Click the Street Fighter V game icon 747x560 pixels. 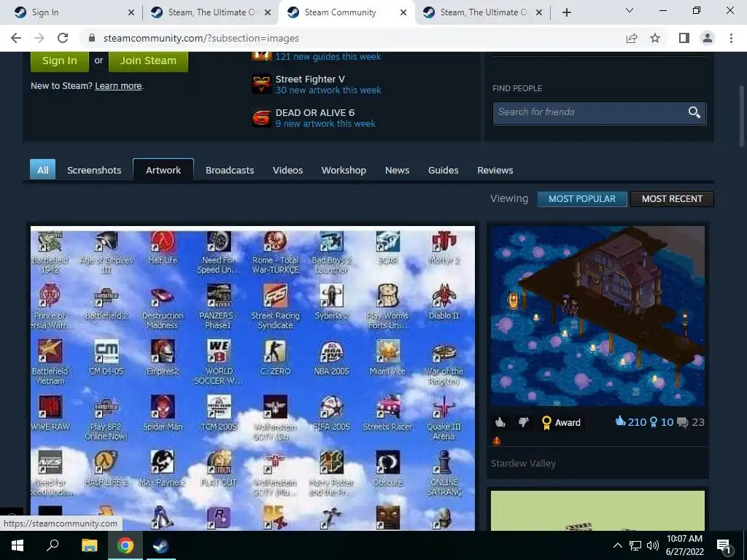click(x=262, y=85)
